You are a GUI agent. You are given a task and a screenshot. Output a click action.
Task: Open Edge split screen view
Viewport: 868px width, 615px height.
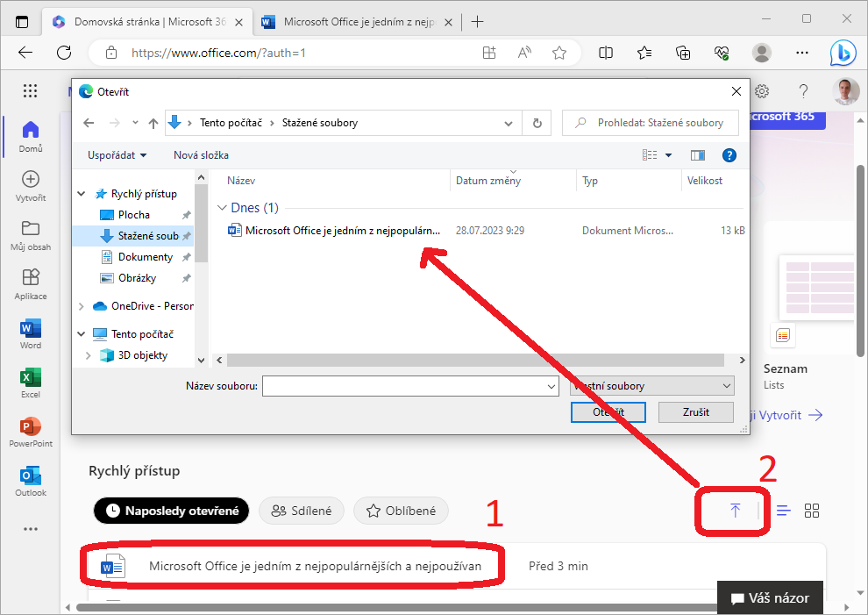coord(606,53)
